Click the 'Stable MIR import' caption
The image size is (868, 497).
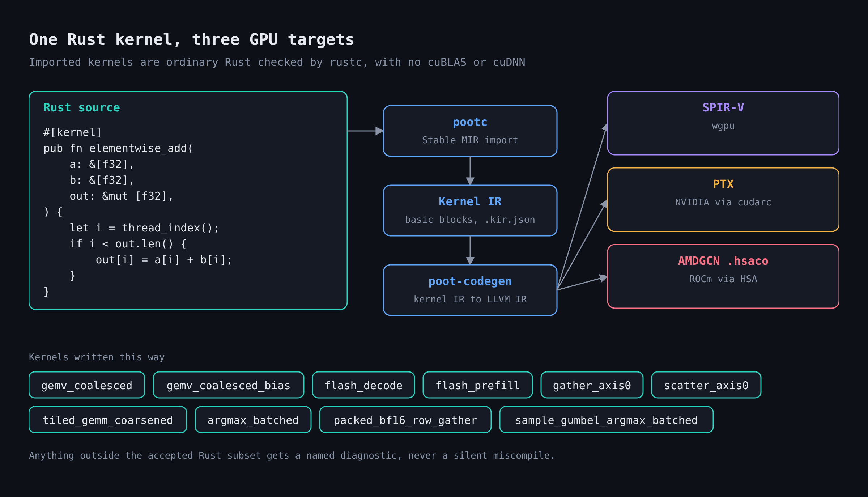coord(470,140)
